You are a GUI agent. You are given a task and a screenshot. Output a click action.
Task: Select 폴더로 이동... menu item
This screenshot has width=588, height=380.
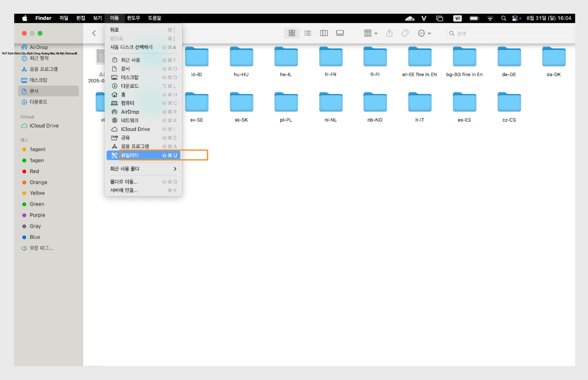pyautogui.click(x=124, y=182)
